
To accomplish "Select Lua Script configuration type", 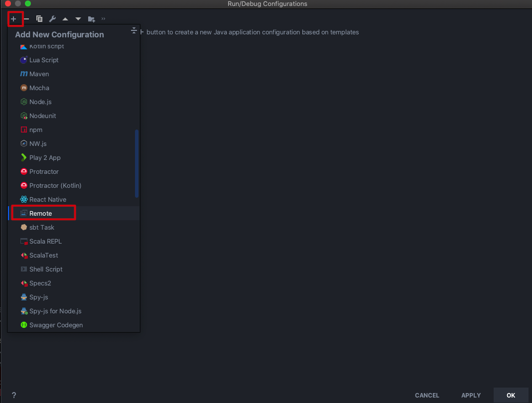I will coord(74,60).
